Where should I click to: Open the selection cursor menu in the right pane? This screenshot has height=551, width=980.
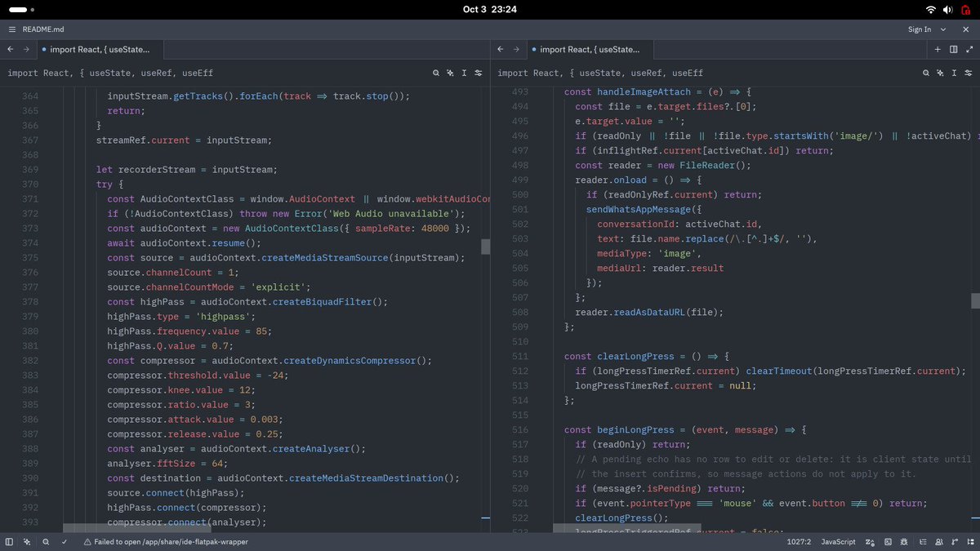click(x=954, y=73)
